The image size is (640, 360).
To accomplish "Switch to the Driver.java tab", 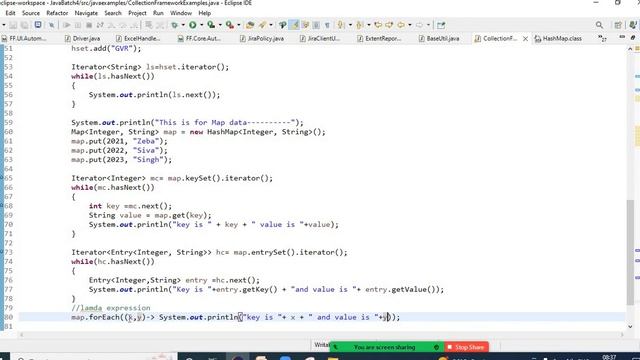I will pyautogui.click(x=82, y=38).
